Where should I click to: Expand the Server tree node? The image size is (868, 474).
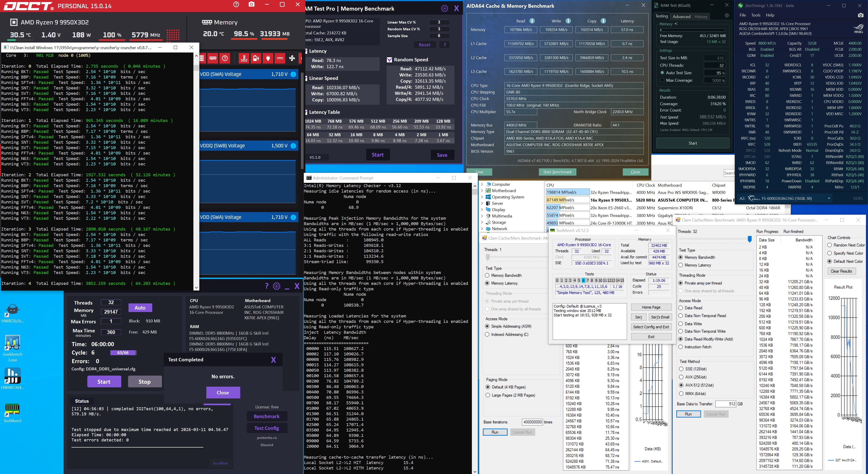[482, 203]
